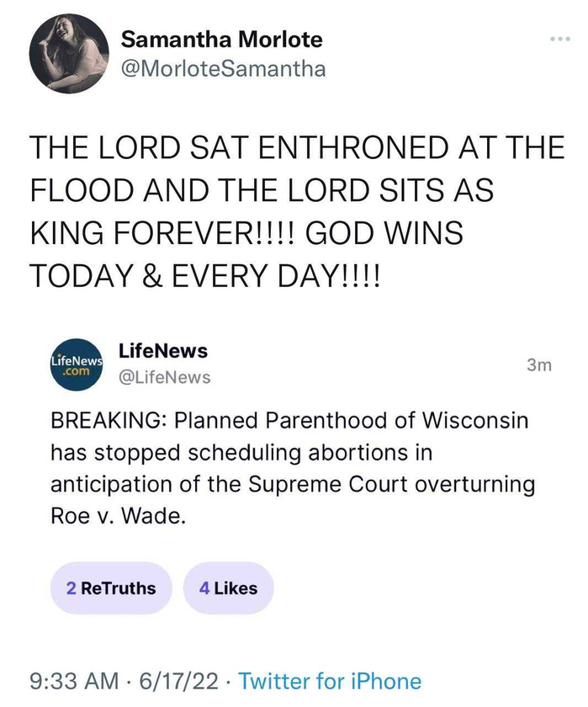This screenshot has width=588, height=707.
Task: View the 4 Likes list
Action: (229, 588)
